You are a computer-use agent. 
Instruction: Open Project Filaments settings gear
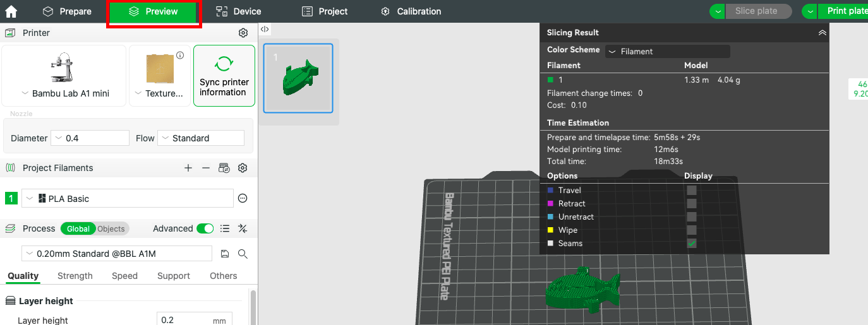[243, 168]
